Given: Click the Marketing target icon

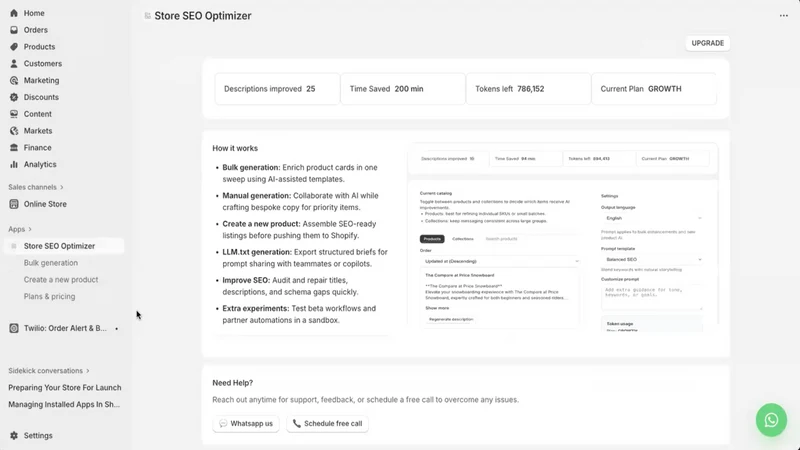Looking at the screenshot, I should tap(14, 81).
